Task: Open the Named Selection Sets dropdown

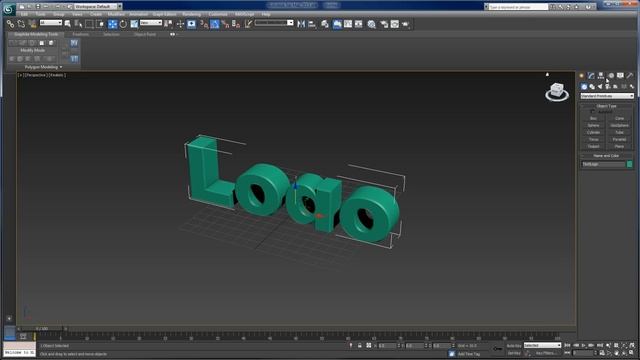Action: [274, 23]
